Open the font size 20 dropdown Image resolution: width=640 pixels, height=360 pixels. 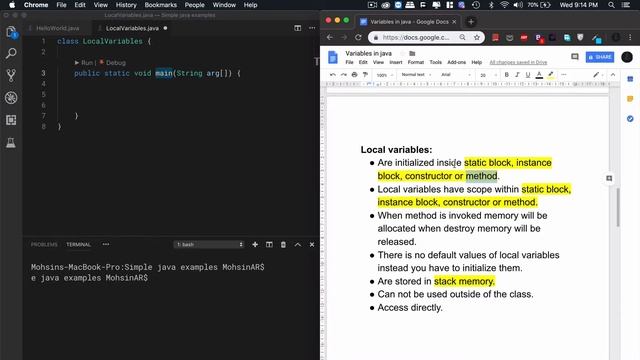click(x=488, y=75)
